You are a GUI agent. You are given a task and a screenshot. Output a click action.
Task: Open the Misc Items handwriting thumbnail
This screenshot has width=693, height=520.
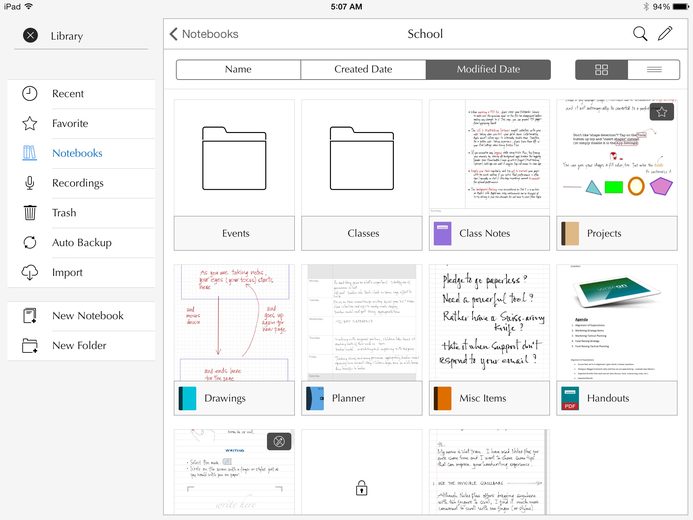(x=489, y=323)
